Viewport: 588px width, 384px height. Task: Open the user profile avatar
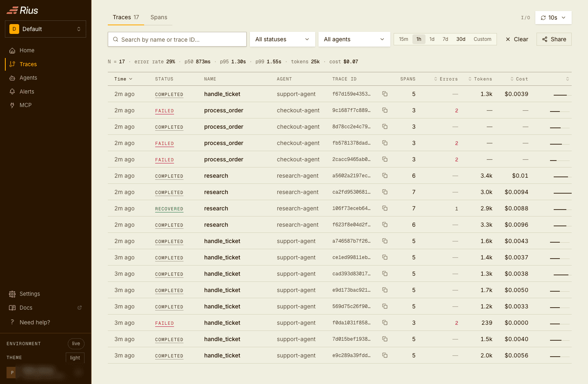point(12,373)
